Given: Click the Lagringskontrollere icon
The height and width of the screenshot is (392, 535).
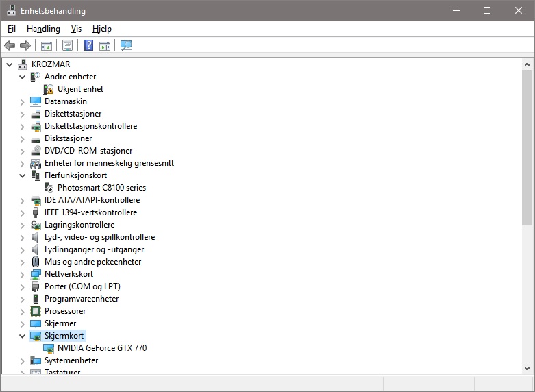Looking at the screenshot, I should [36, 225].
